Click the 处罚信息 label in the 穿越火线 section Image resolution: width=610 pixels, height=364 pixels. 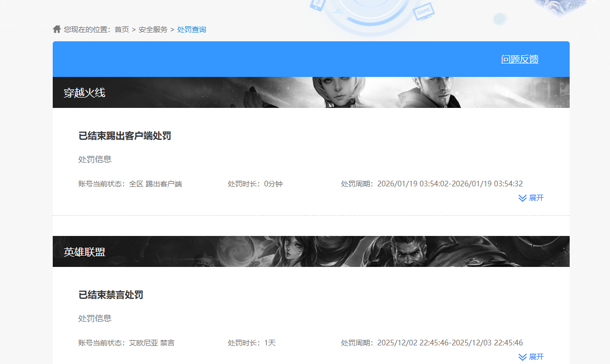(95, 159)
